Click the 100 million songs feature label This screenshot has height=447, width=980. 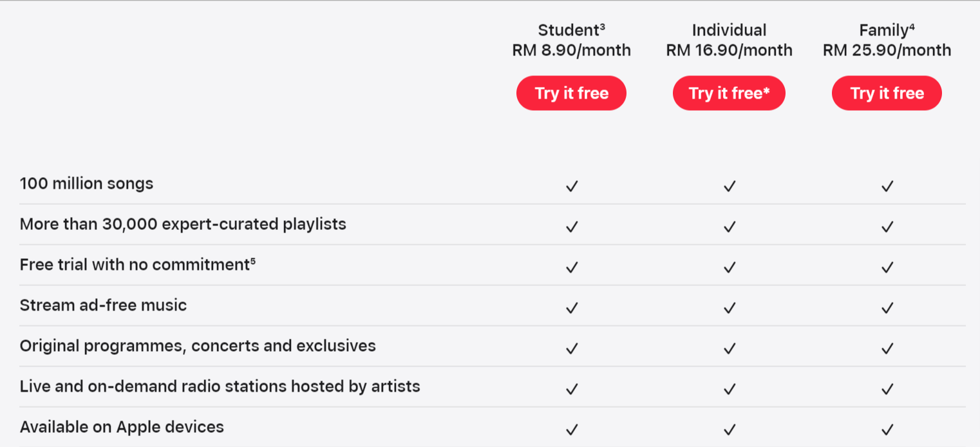point(86,184)
